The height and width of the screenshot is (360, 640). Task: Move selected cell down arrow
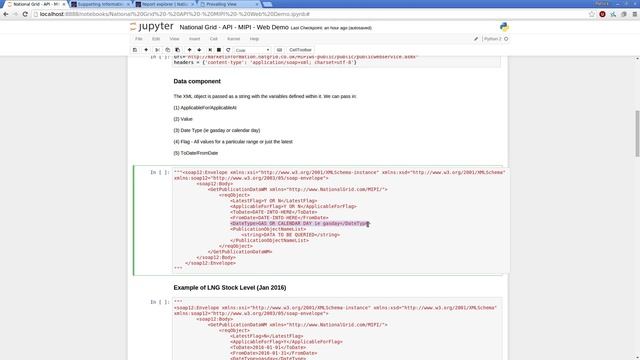[x=199, y=50]
